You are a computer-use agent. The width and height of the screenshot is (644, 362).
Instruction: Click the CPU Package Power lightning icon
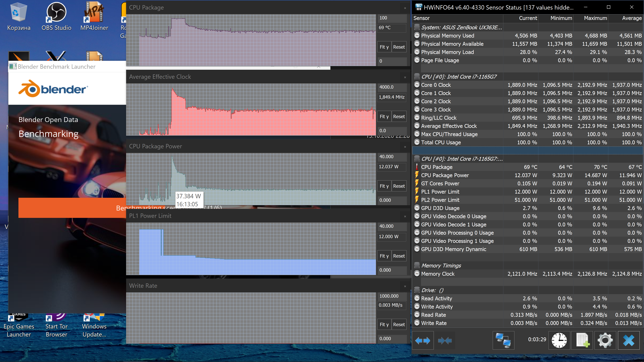417,175
